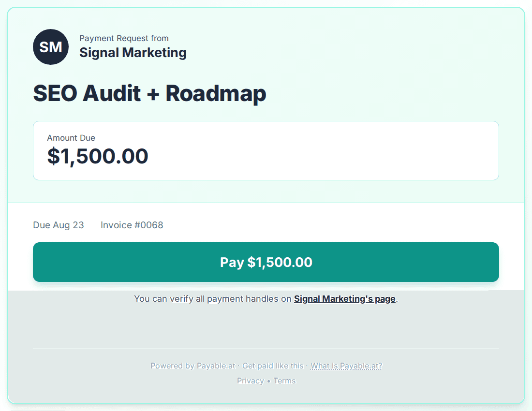Open the Privacy link
The image size is (532, 411).
tap(251, 381)
